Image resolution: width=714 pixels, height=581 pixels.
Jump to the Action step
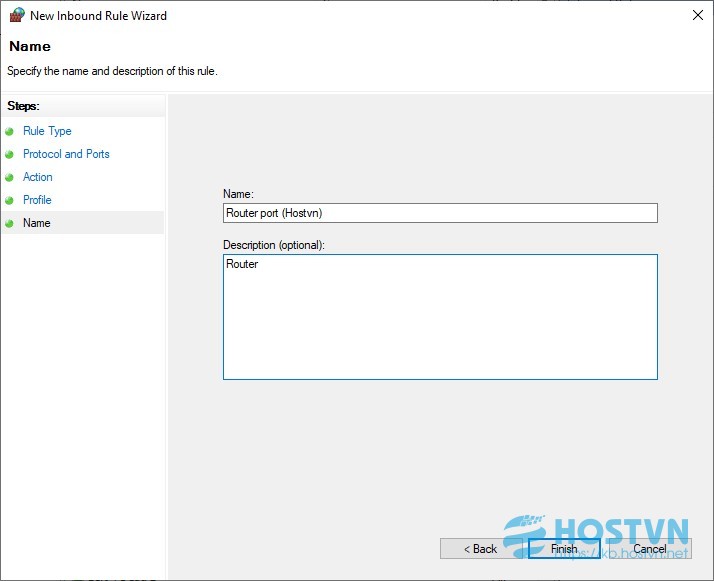click(x=37, y=177)
